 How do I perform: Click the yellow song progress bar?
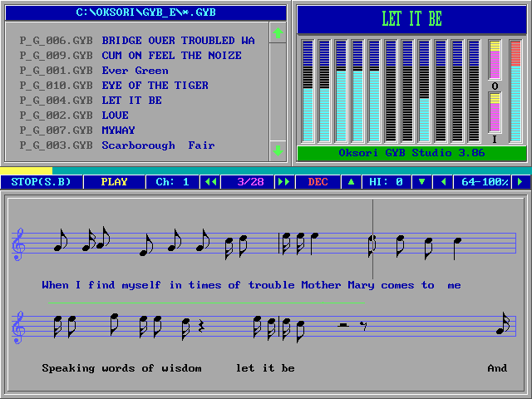pos(26,170)
